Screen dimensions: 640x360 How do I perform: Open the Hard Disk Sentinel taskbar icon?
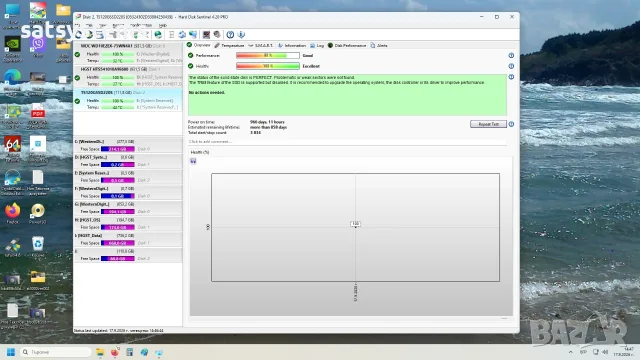tap(159, 352)
